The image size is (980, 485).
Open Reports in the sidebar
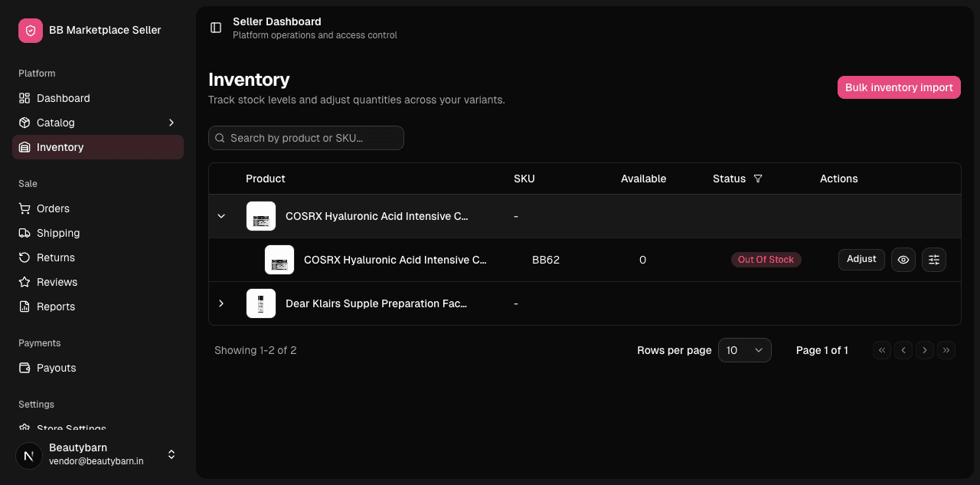[x=98, y=306]
